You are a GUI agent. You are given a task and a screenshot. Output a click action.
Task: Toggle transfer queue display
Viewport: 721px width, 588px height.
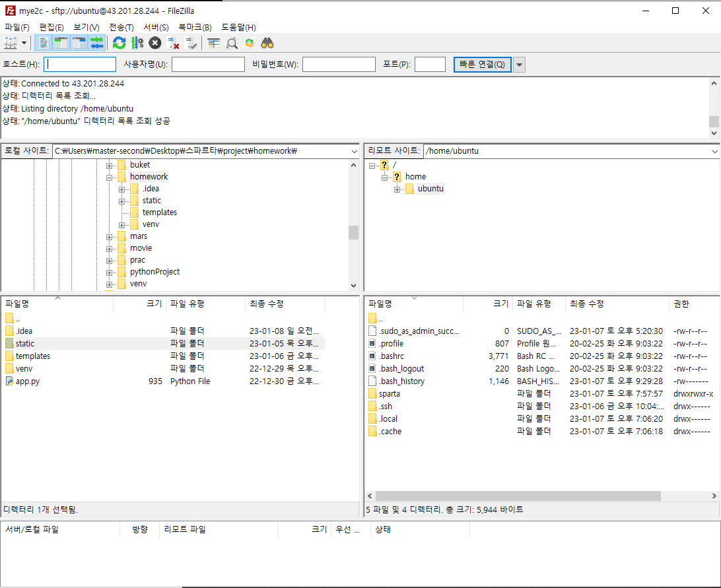[x=96, y=43]
